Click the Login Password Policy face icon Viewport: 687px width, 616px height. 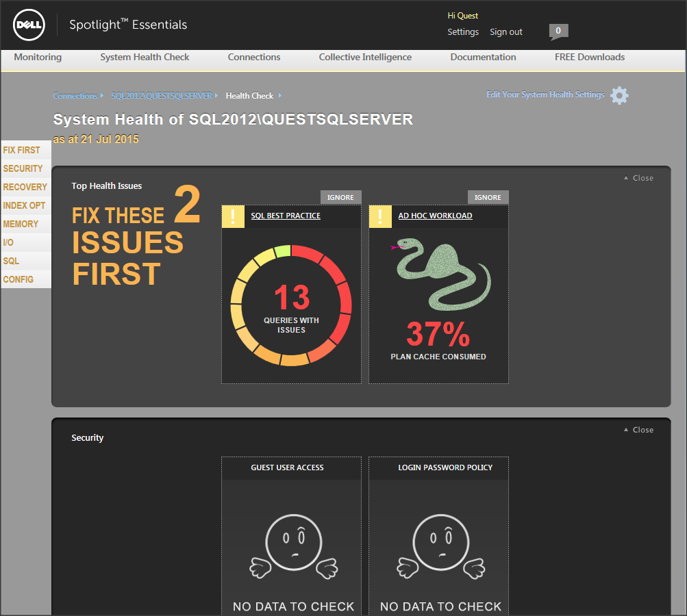coord(441,546)
